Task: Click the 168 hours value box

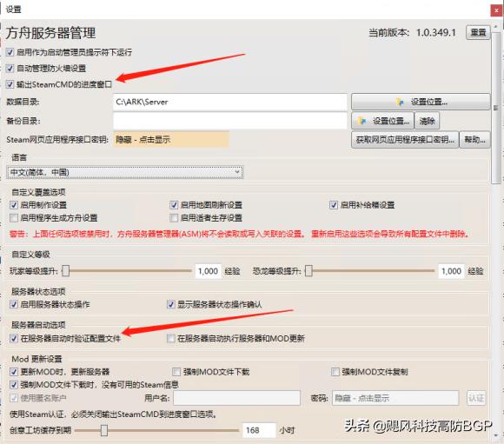Action: tap(259, 430)
